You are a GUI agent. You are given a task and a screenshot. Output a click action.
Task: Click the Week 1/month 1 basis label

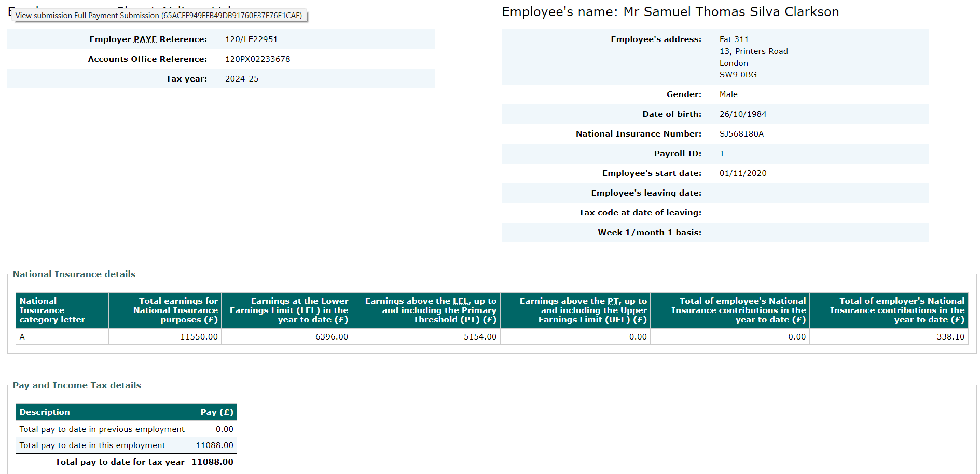click(x=649, y=233)
